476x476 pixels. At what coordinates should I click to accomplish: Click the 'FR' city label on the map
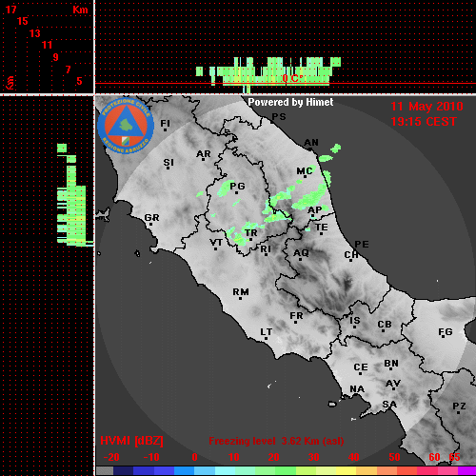click(296, 316)
